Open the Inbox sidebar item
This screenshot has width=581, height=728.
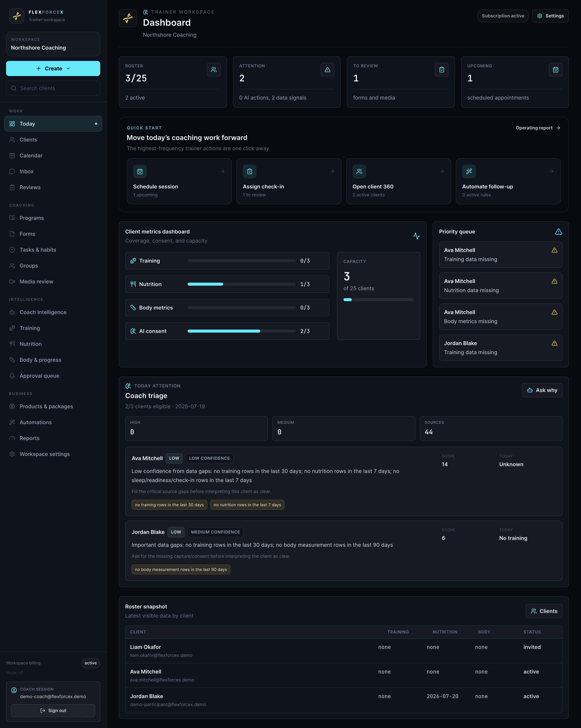point(53,172)
